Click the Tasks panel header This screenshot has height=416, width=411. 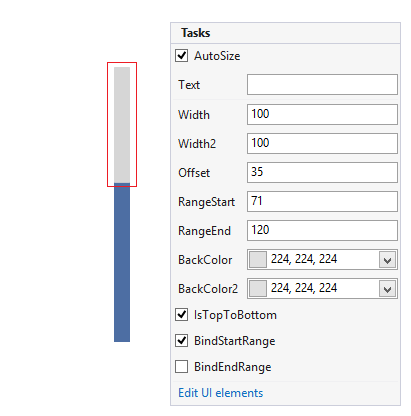tap(285, 33)
